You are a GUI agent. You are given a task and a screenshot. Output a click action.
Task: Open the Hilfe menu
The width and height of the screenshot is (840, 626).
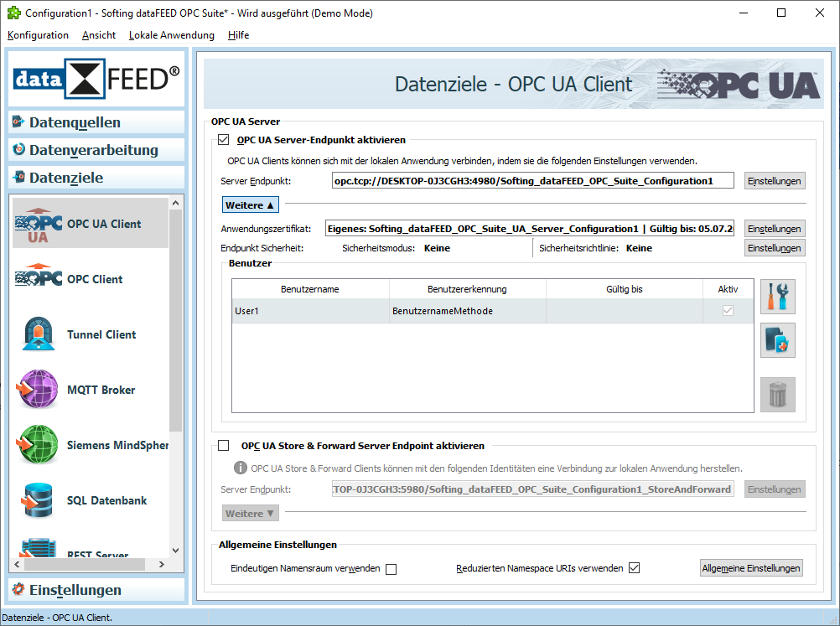[x=238, y=35]
